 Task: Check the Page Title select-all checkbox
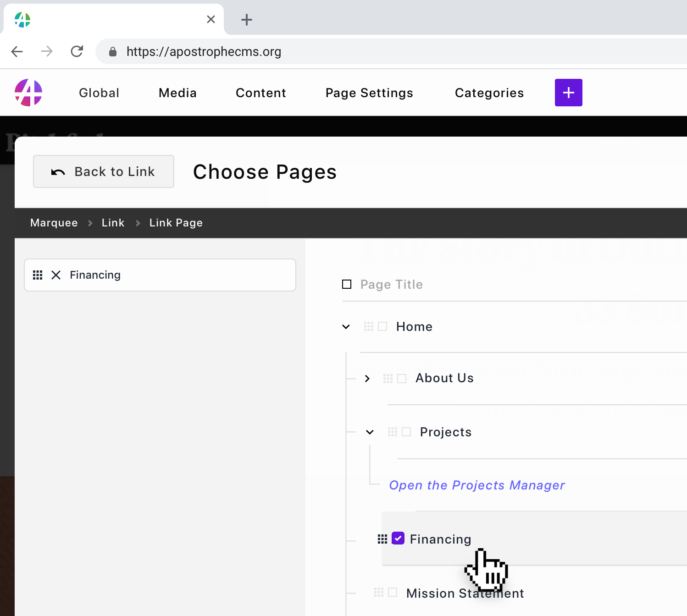pos(346,284)
